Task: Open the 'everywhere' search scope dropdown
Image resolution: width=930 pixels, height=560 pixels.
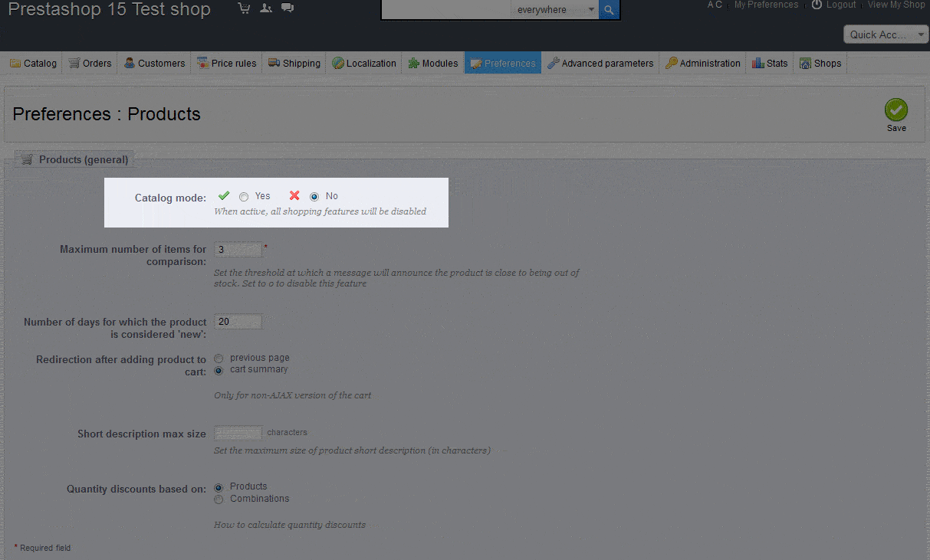Action: pos(555,10)
